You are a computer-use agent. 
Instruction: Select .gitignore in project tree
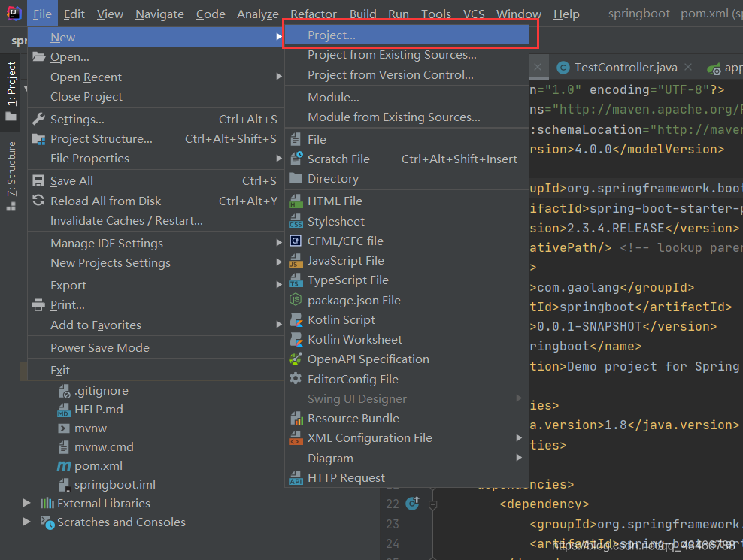(x=101, y=391)
